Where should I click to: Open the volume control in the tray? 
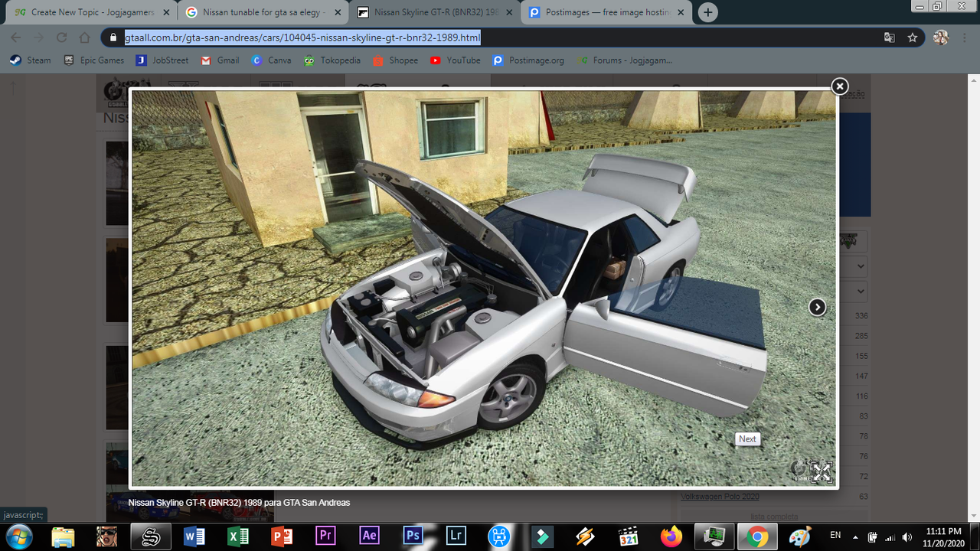click(x=907, y=536)
